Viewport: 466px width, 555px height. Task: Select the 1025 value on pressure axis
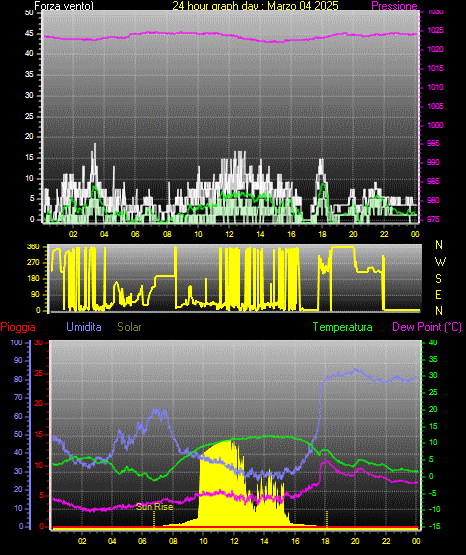(x=435, y=30)
